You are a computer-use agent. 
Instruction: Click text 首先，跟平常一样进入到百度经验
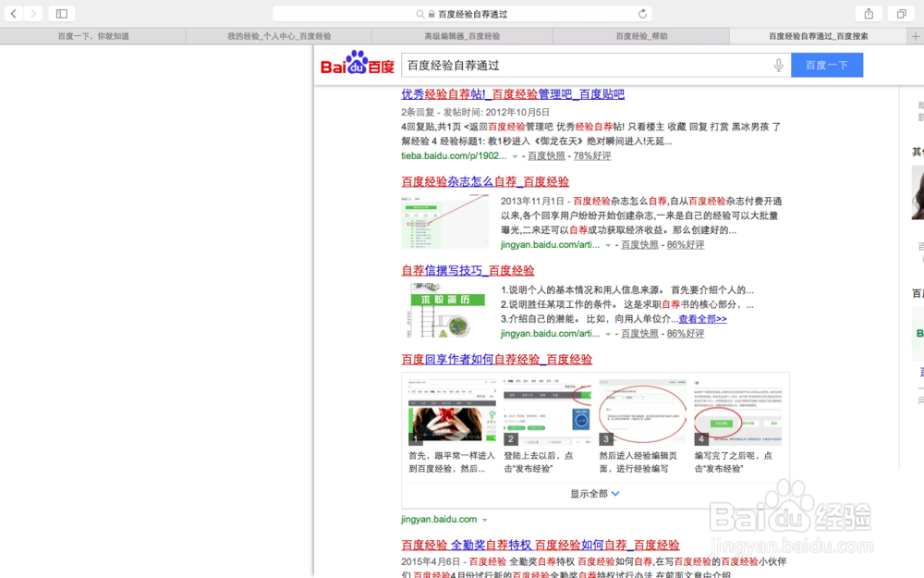(452, 461)
